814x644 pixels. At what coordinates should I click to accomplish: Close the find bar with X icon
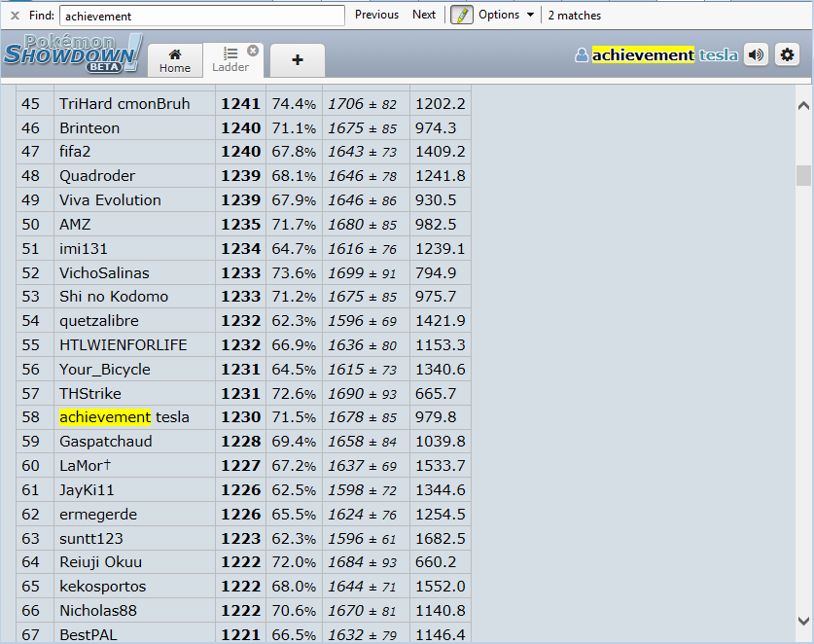(x=15, y=16)
